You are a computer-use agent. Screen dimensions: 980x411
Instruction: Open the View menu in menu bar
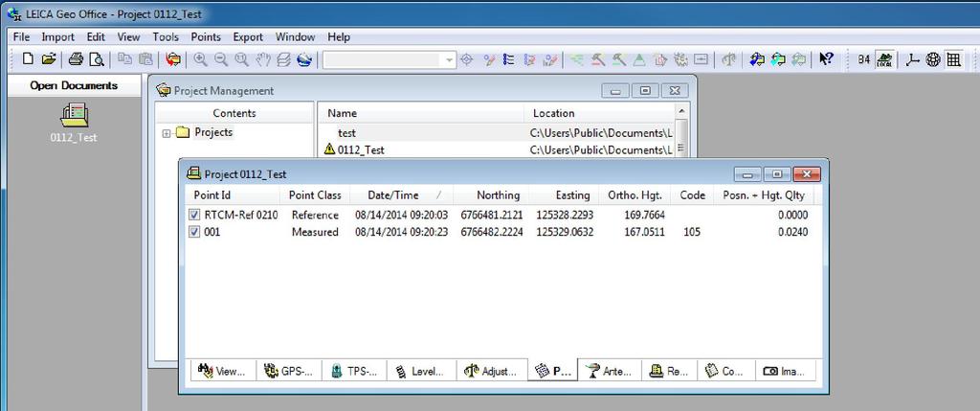[x=129, y=37]
